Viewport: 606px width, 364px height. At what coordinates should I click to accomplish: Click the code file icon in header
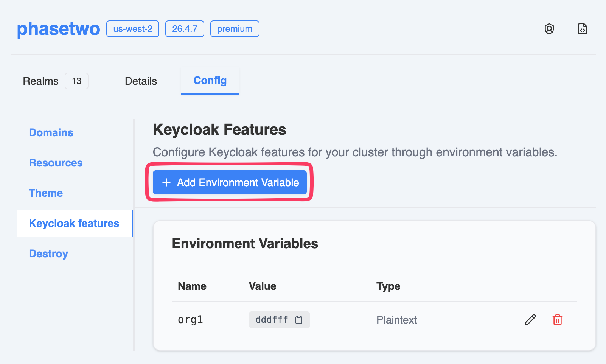click(583, 28)
